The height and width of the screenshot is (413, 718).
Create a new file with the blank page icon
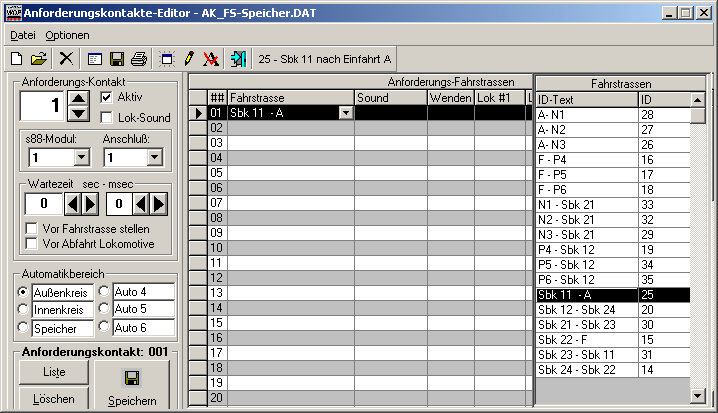pyautogui.click(x=16, y=59)
